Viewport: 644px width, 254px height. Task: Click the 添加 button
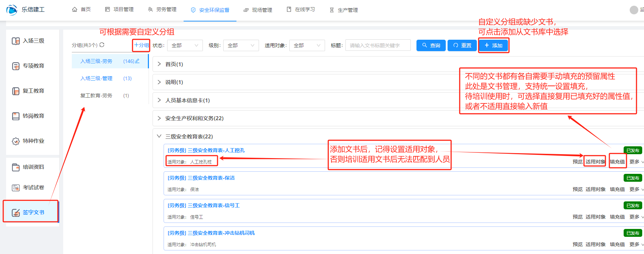point(493,45)
